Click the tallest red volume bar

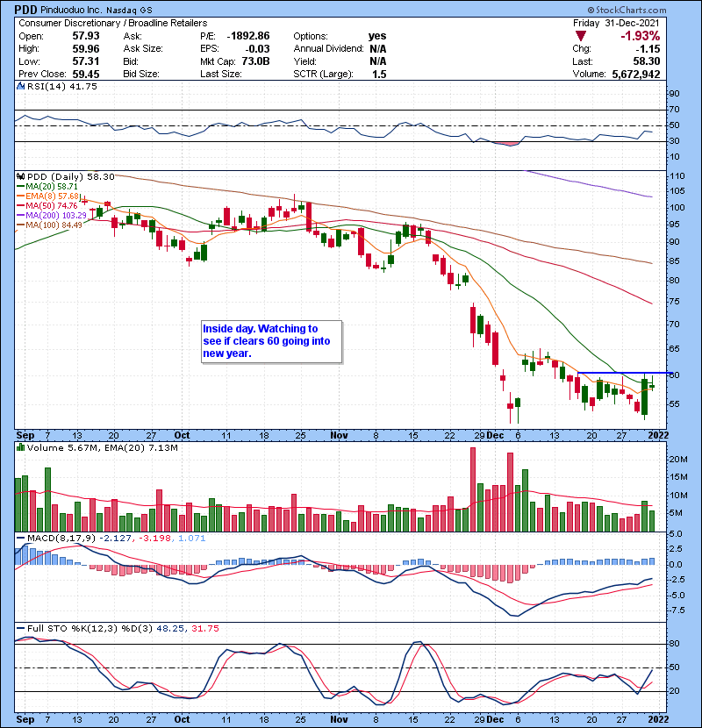tap(473, 489)
